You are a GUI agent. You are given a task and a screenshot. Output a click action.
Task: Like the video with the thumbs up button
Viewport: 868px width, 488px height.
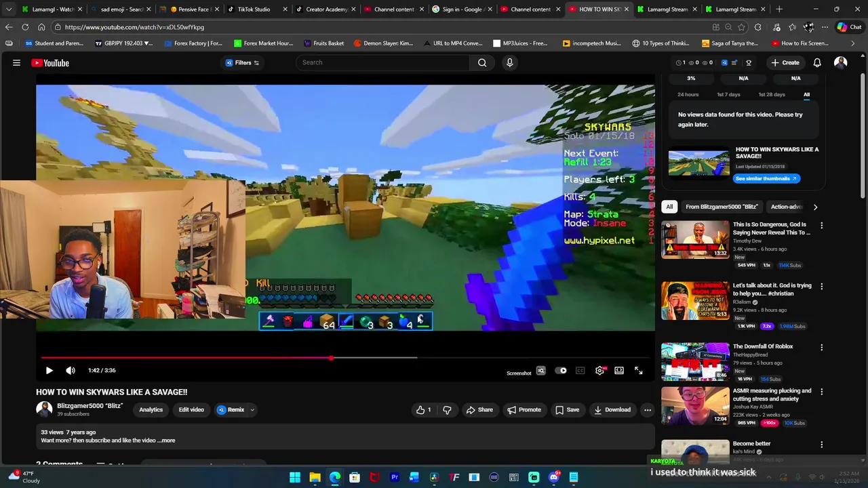[x=424, y=409]
